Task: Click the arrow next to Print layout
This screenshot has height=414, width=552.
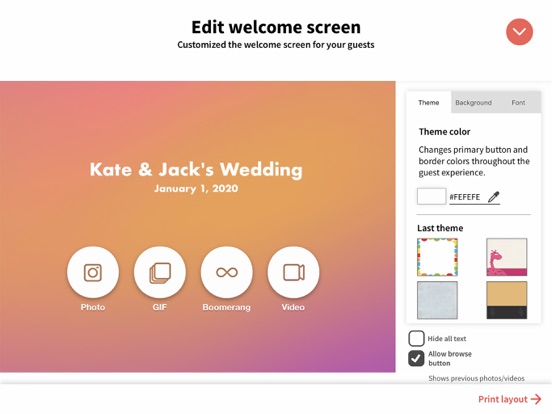Action: click(536, 399)
